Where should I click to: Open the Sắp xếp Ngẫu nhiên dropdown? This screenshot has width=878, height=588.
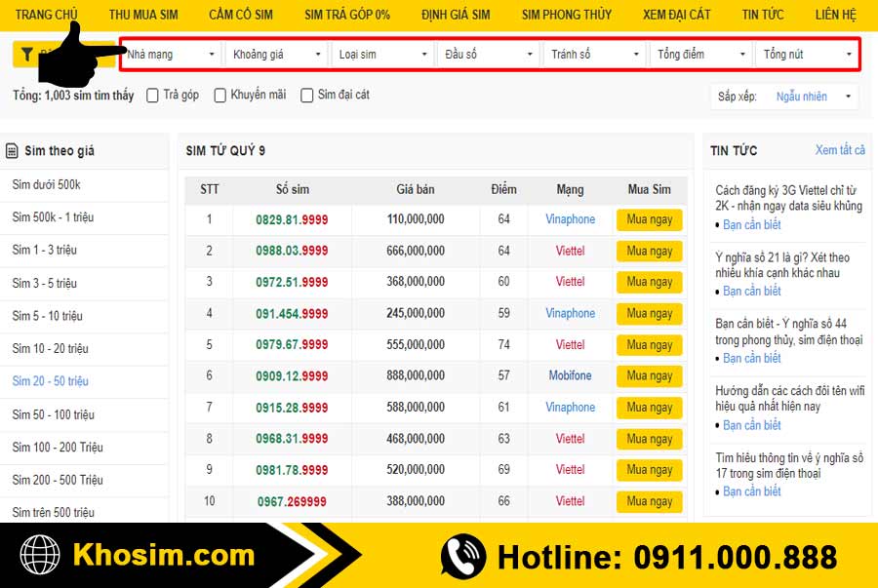coord(814,97)
